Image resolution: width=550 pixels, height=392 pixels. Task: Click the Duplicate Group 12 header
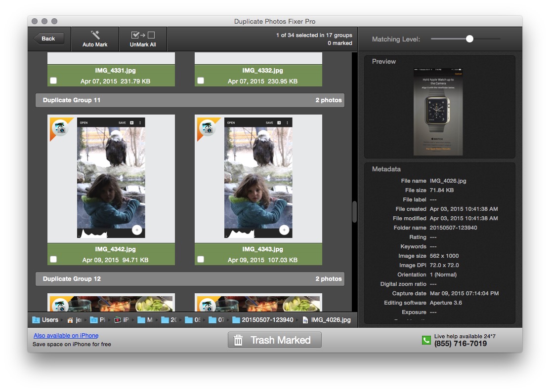[190, 279]
